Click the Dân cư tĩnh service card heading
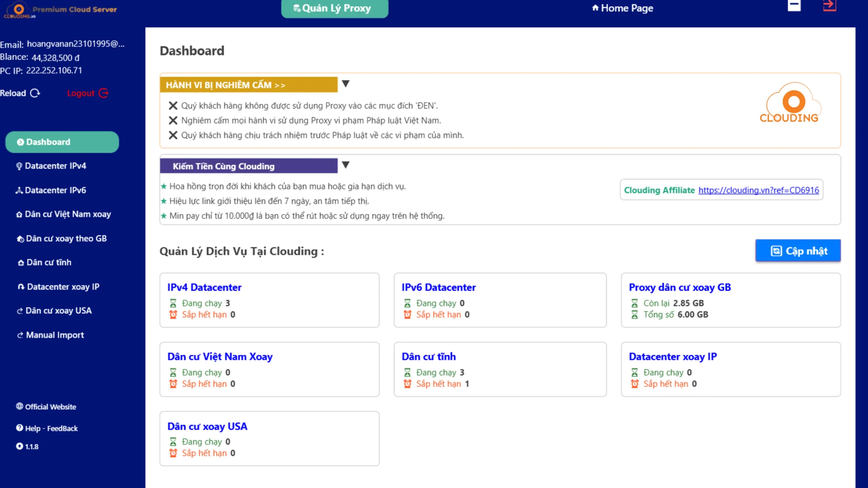The image size is (868, 488). [429, 357]
